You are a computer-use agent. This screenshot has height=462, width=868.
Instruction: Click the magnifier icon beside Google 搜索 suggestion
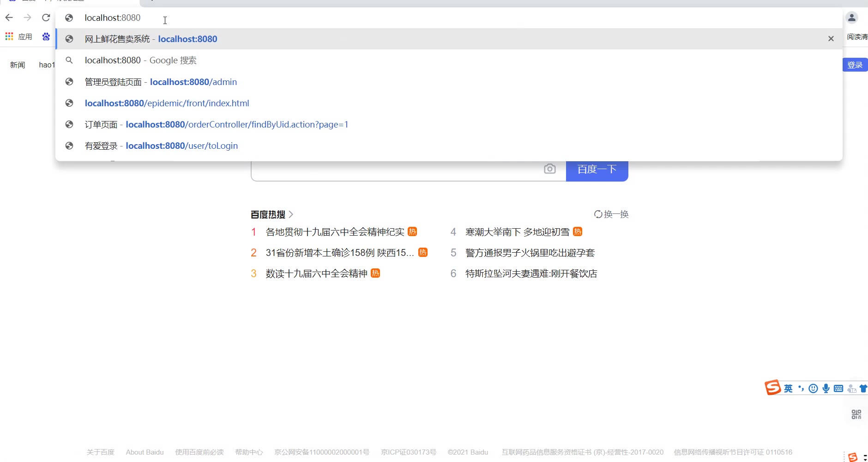[x=69, y=60]
